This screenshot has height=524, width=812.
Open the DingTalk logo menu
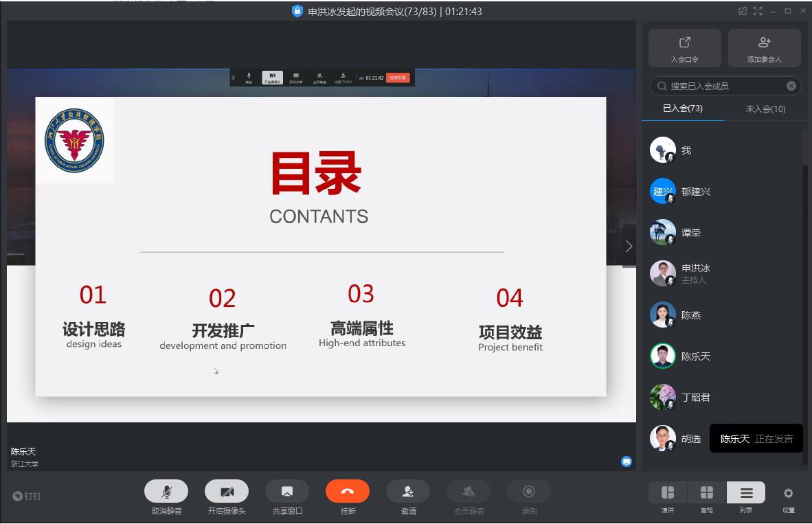pos(26,496)
